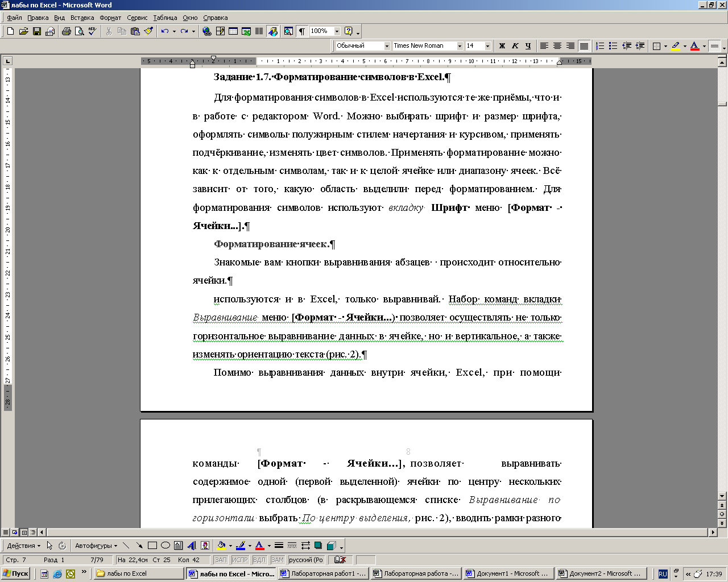Insert hyperlink using globe icon

coord(207,31)
